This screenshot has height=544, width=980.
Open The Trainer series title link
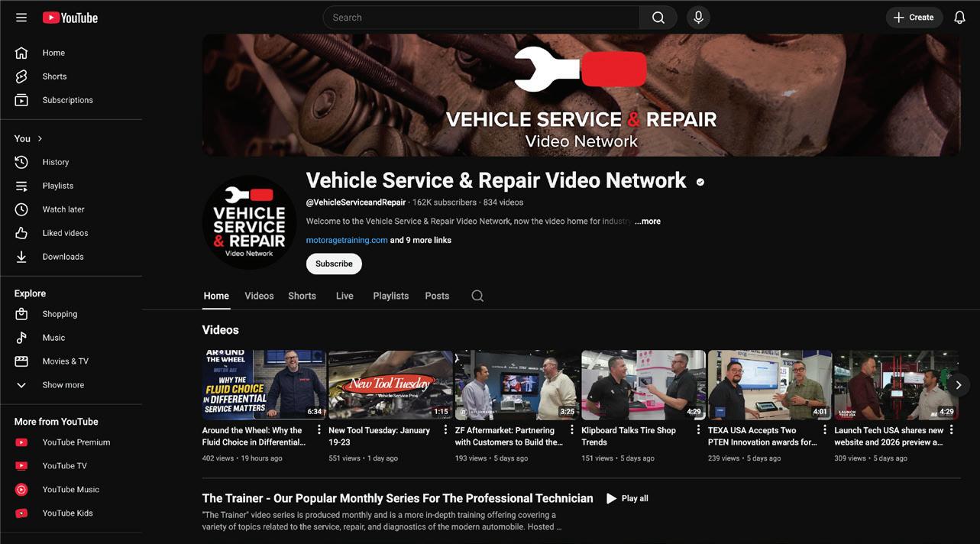(x=397, y=498)
